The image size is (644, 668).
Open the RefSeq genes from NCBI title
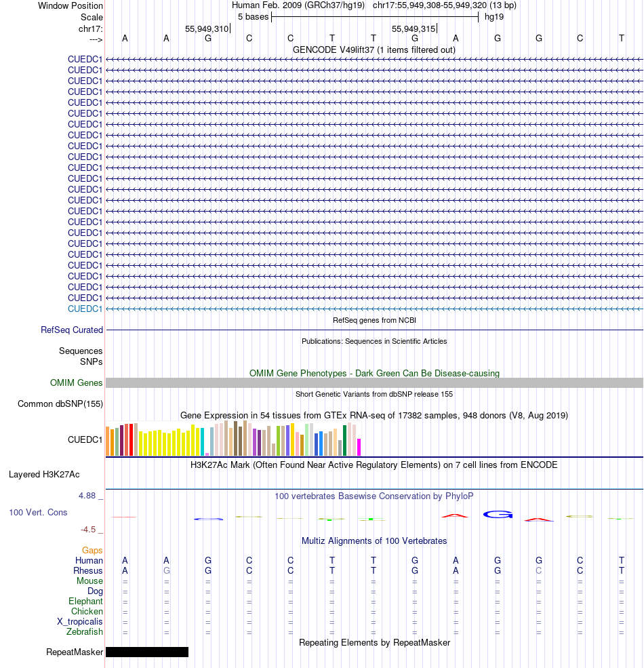pyautogui.click(x=374, y=320)
